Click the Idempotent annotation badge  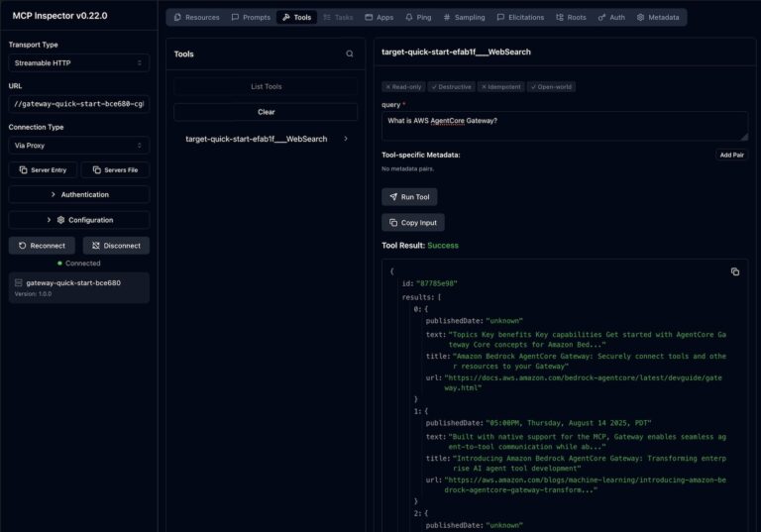[501, 87]
